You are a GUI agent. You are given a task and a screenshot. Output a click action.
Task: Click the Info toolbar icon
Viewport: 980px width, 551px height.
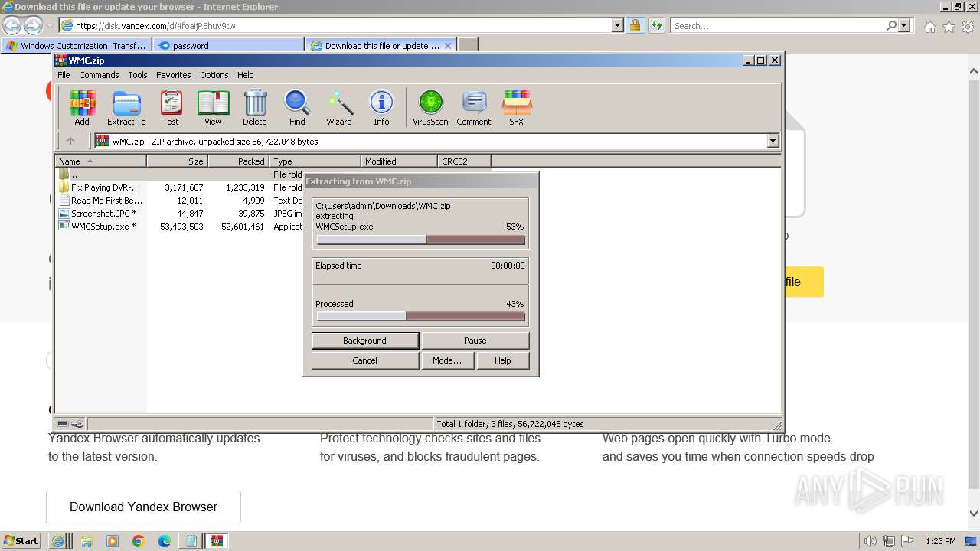(x=381, y=107)
